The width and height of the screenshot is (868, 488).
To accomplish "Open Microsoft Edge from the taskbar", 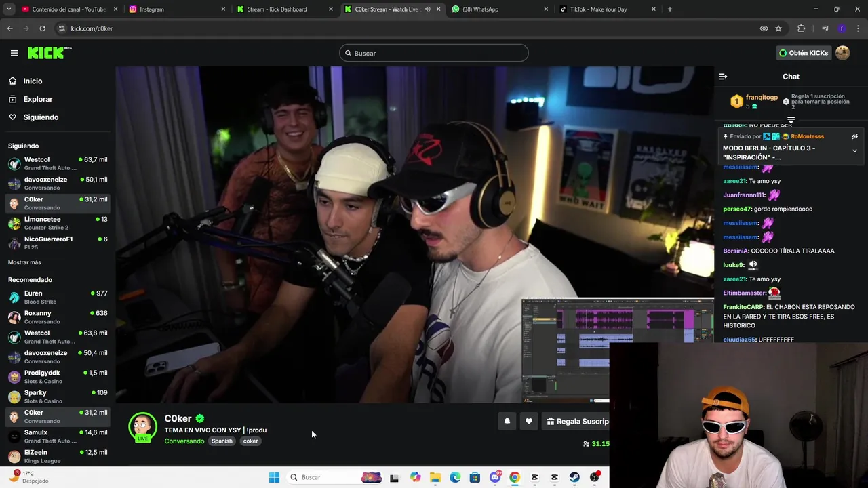I will click(x=455, y=477).
